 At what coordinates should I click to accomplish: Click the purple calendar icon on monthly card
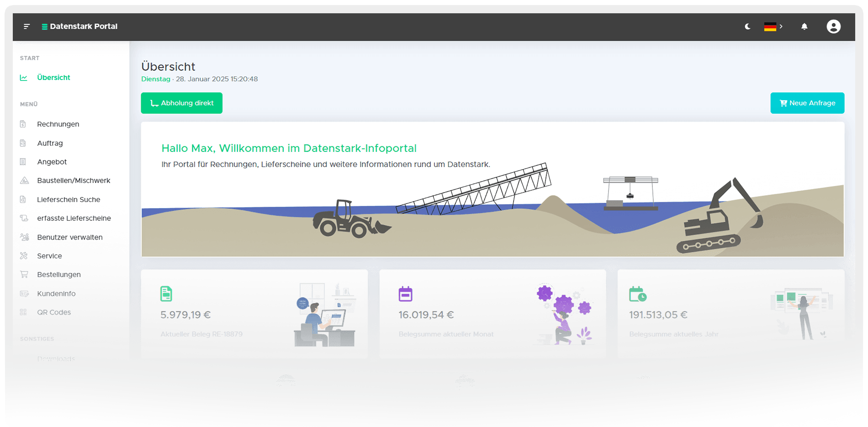click(x=405, y=294)
